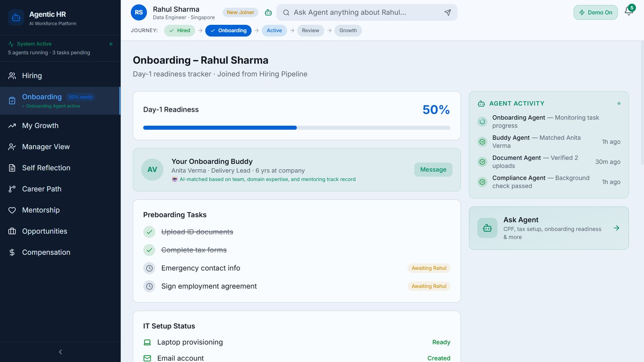Click the send paper-plane icon in search bar

(448, 12)
